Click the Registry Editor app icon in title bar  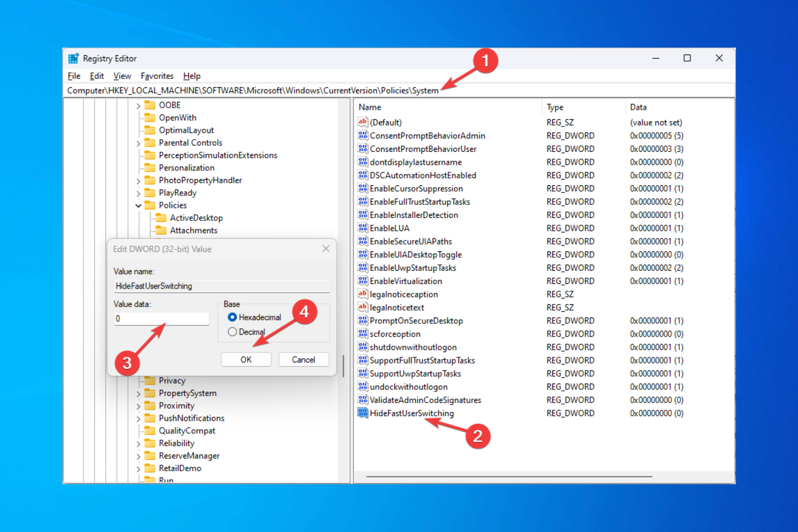click(74, 59)
